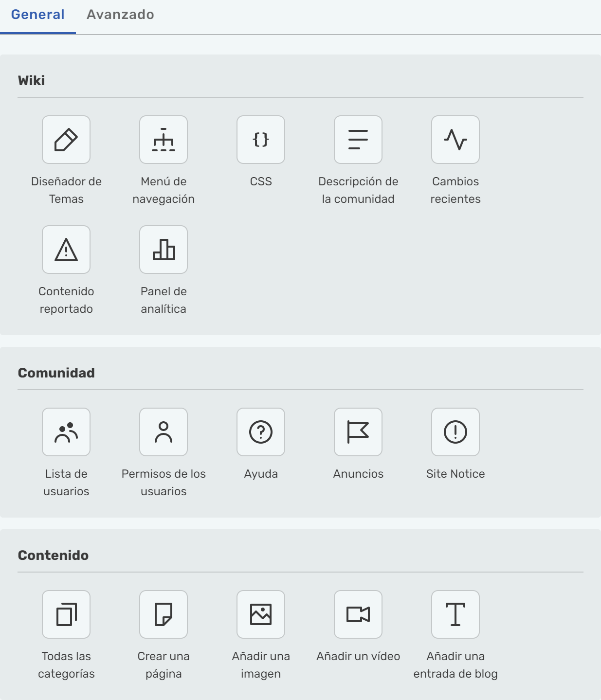
Task: Click the Menú de navegación icon
Action: click(164, 140)
